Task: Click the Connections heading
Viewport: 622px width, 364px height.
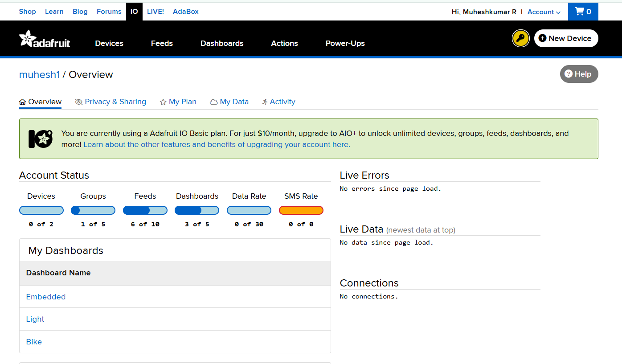Action: coord(369,283)
